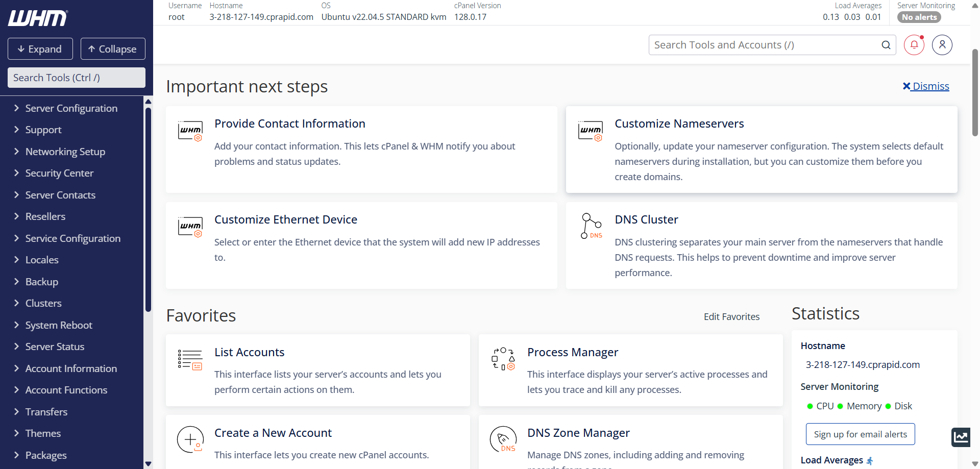Open System Reboot in the sidebar
This screenshot has height=469, width=980.
(x=59, y=325)
